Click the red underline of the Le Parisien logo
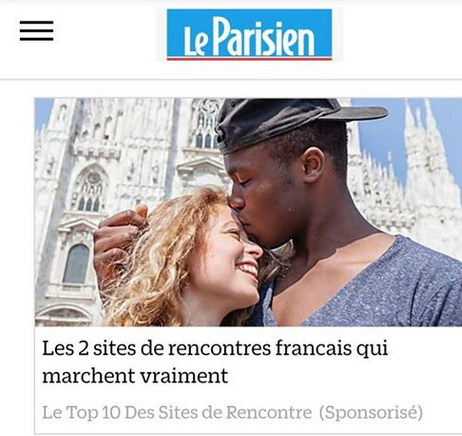 (249, 59)
